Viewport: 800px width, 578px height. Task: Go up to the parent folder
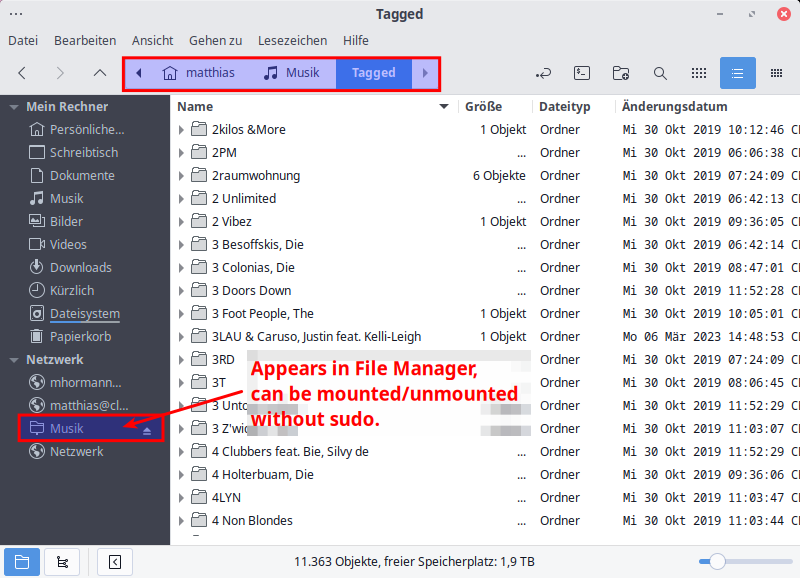coord(100,73)
